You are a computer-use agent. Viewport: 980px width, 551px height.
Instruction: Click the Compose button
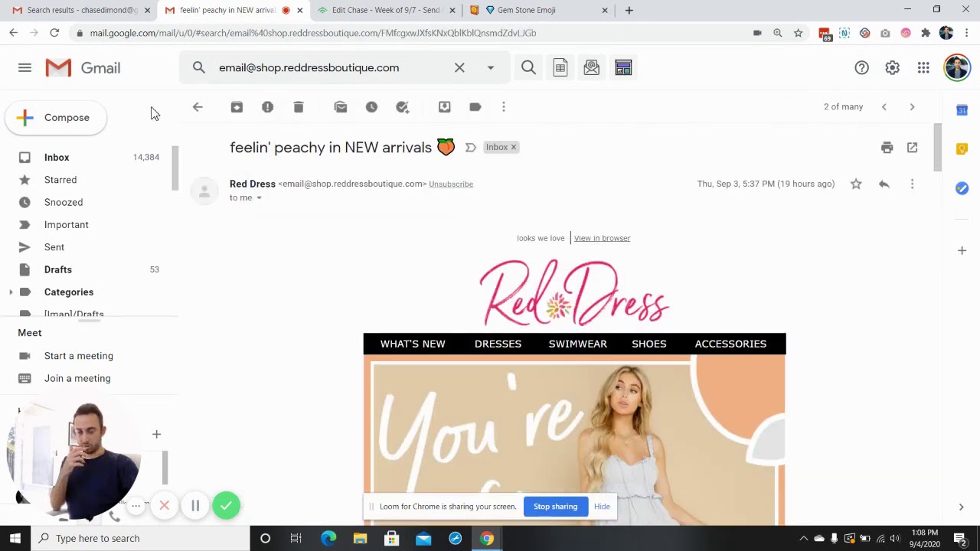(56, 118)
